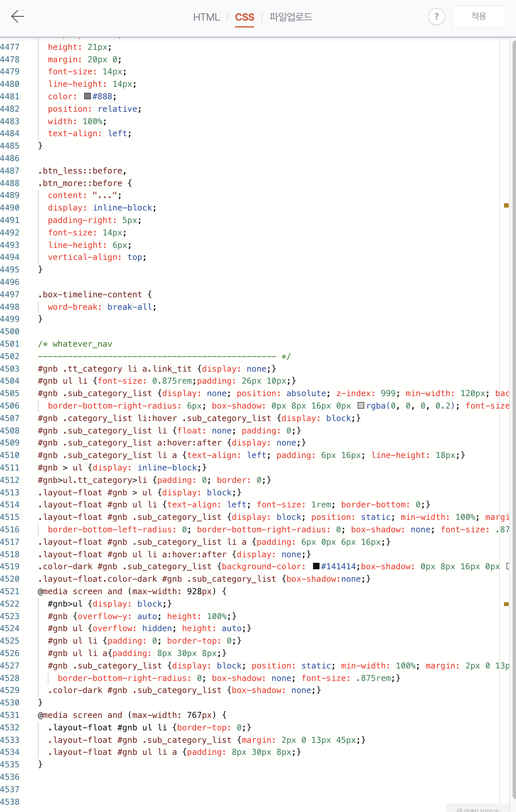Click the 'width: 100%;' declaration

click(77, 121)
